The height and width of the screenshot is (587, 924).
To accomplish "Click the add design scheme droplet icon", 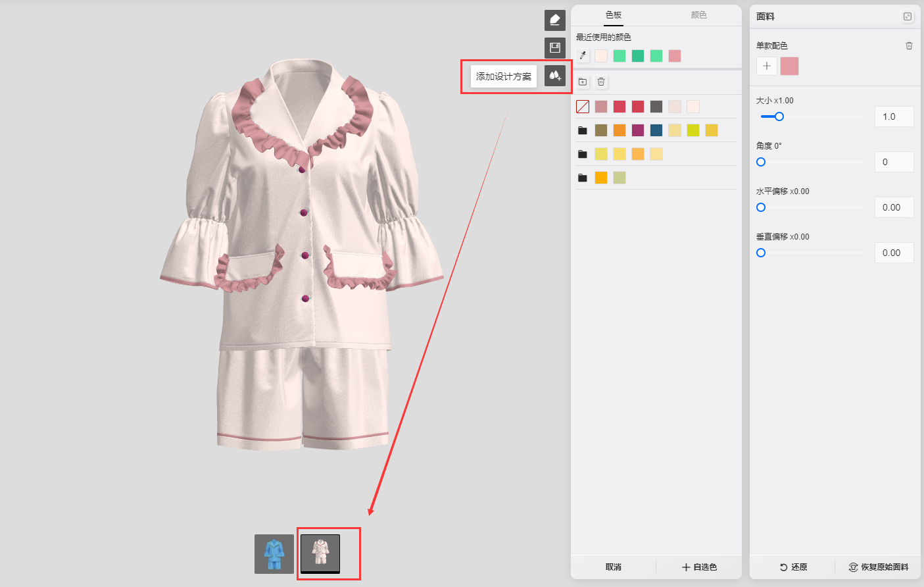I will coord(554,76).
